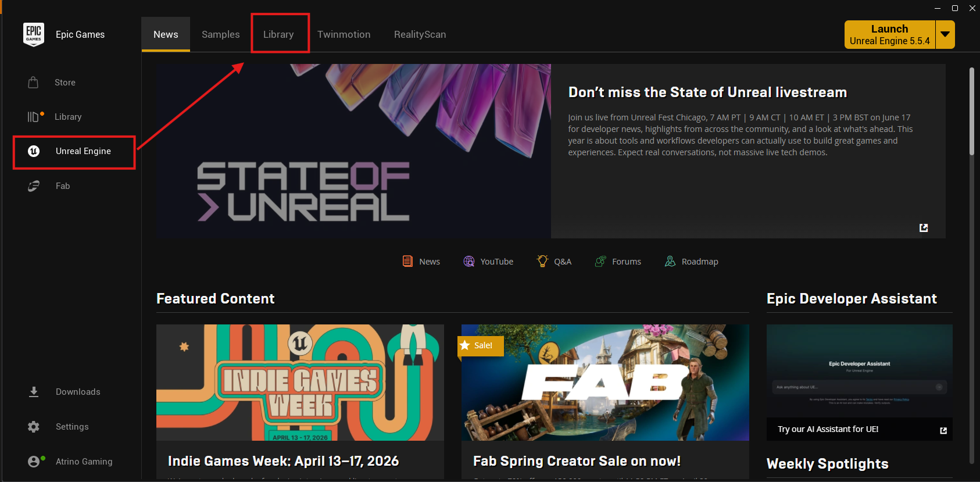Click the sidebar Library shelf icon

pos(33,117)
